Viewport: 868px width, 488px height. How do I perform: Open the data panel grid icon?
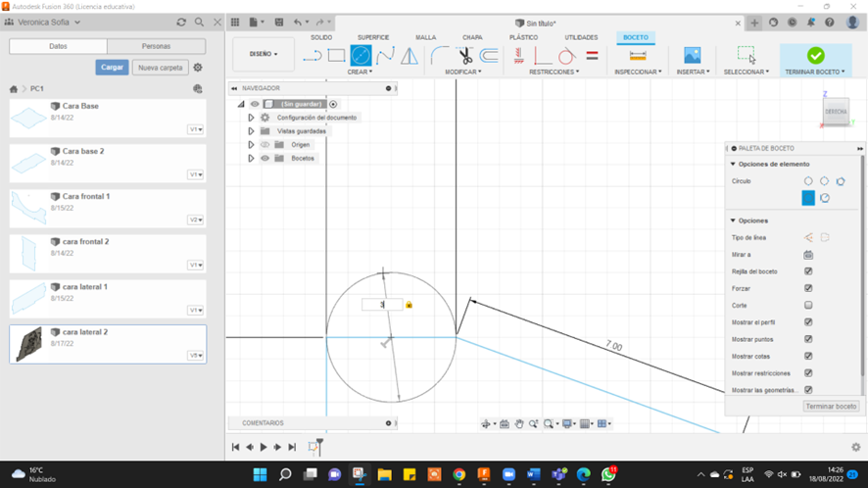coord(235,23)
